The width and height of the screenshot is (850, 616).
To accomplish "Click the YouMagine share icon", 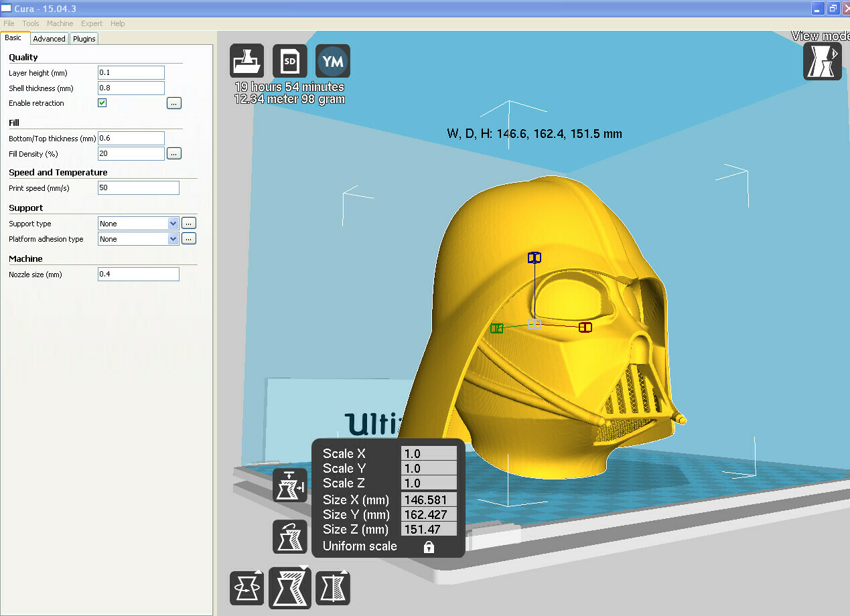I will coord(332,62).
